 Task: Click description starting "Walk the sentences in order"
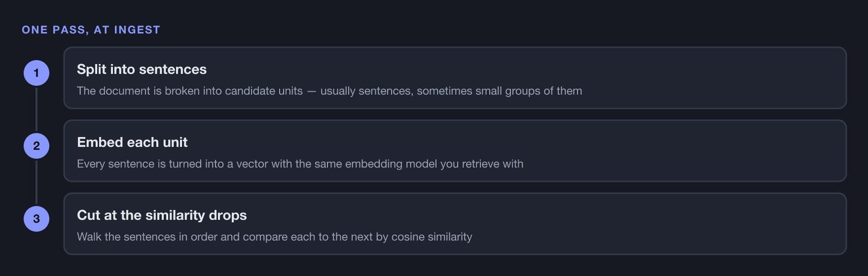pos(275,237)
